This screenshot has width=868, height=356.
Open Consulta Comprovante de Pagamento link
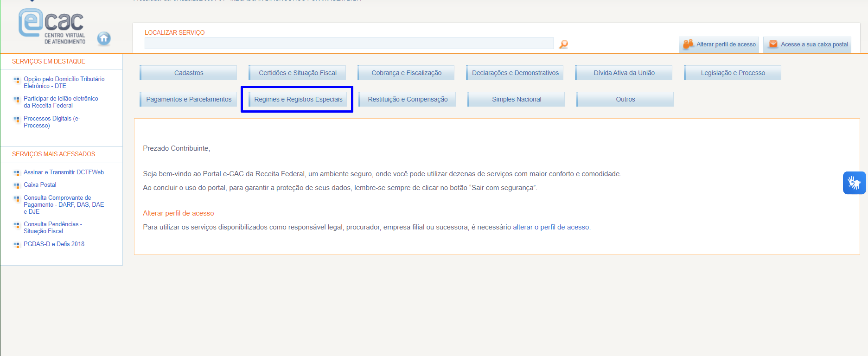64,204
